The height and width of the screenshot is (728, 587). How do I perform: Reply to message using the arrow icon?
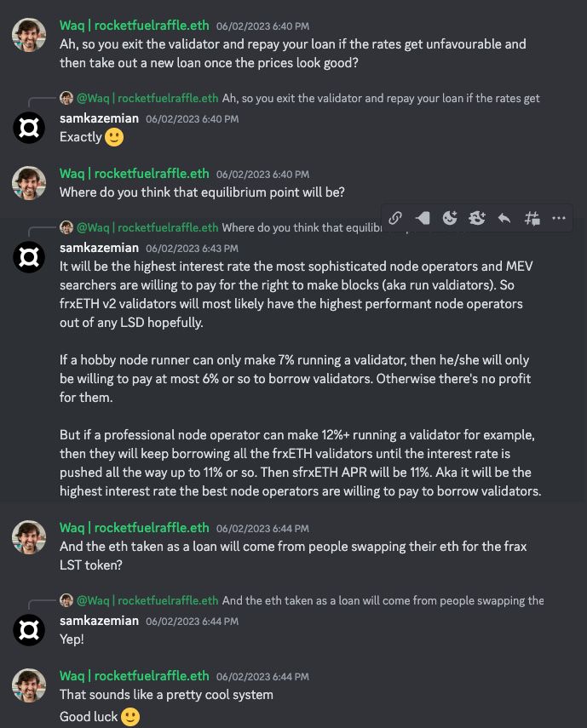tap(504, 218)
